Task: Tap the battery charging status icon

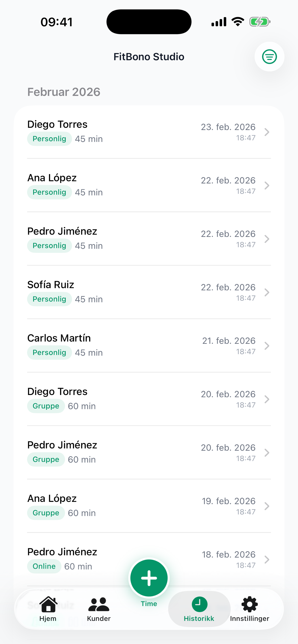Action: coord(260,22)
